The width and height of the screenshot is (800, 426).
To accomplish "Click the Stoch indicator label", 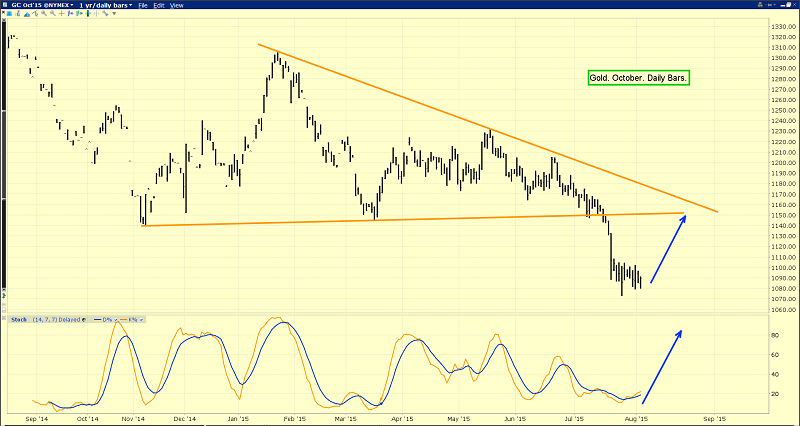I will coord(17,319).
